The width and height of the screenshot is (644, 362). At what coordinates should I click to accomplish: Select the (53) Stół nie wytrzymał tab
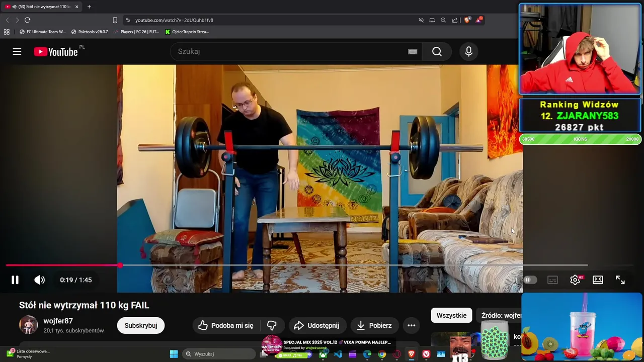click(40, 7)
